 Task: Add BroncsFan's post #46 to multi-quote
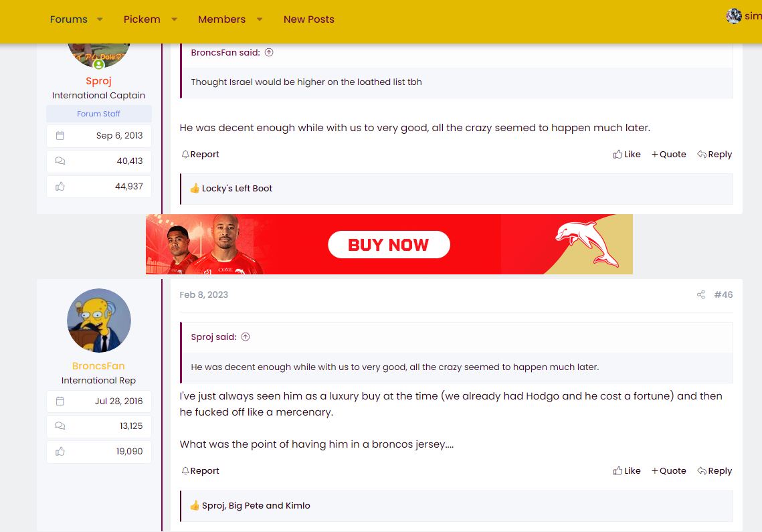[669, 470]
